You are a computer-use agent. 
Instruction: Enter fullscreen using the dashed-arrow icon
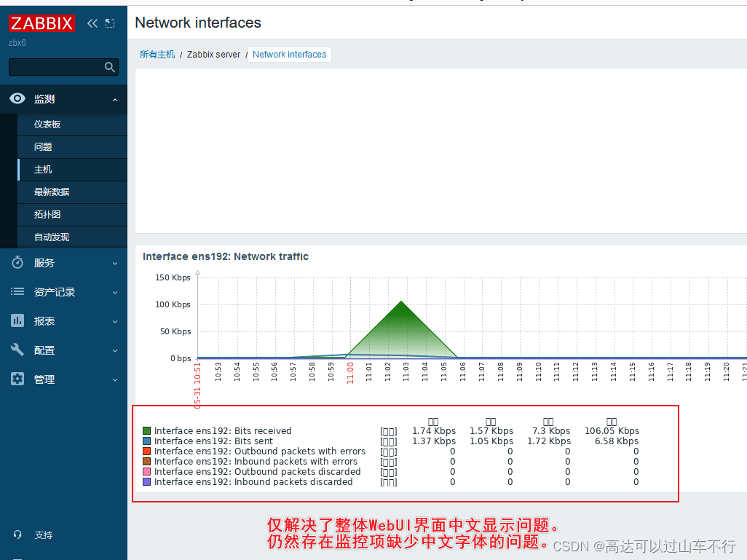[x=110, y=23]
